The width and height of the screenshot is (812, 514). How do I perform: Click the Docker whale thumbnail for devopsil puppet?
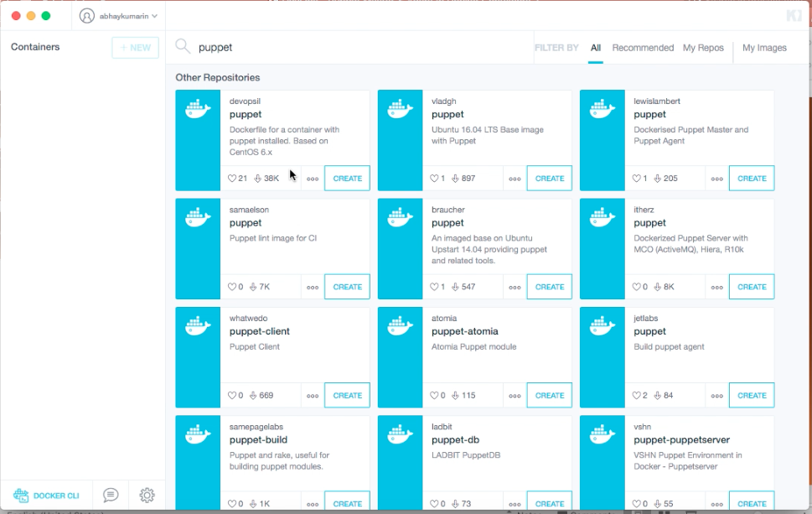198,140
